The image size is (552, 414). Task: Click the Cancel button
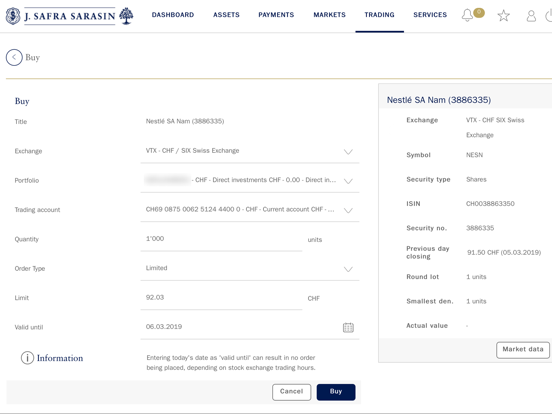[x=291, y=392]
